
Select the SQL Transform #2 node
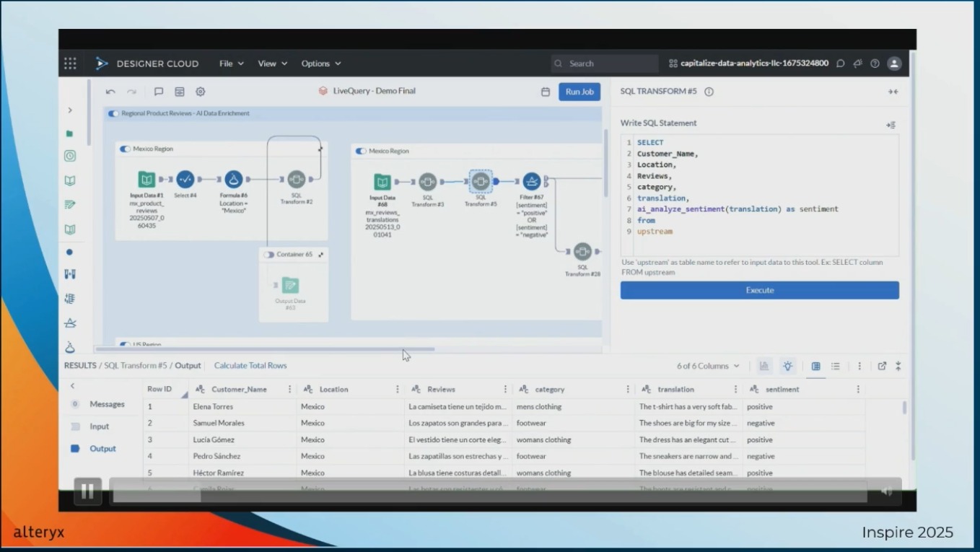[x=296, y=179]
